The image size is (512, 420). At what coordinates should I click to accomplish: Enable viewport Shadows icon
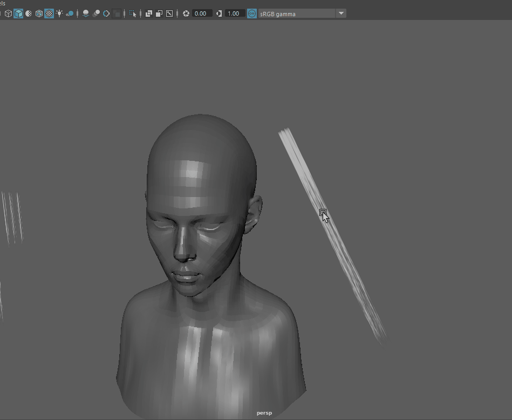(x=70, y=13)
